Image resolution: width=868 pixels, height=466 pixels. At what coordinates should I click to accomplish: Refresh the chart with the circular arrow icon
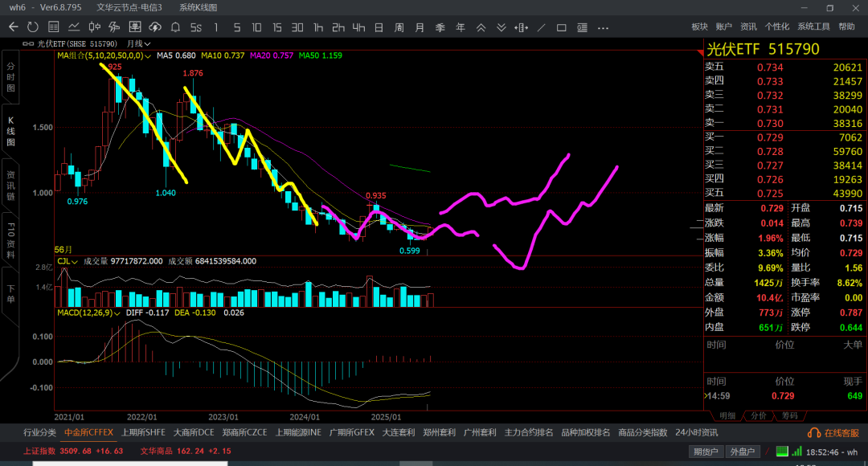click(33, 27)
